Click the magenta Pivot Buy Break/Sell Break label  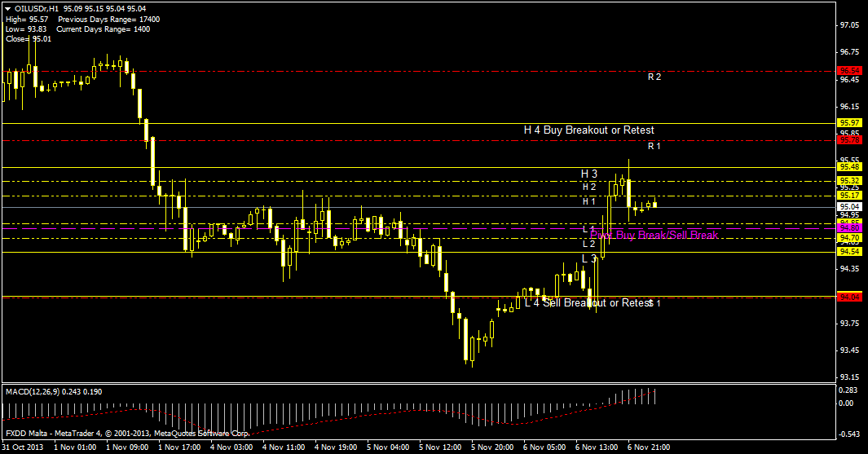coord(654,236)
